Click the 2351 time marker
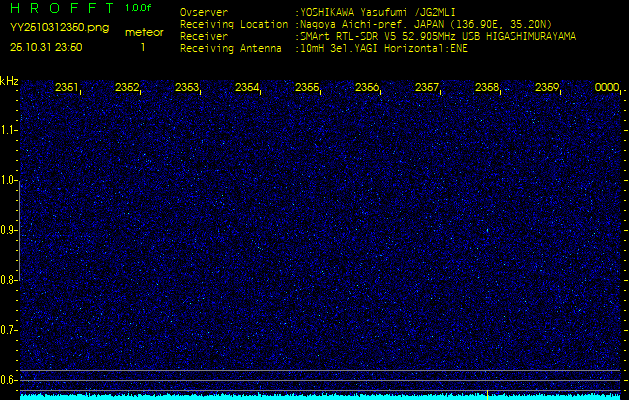The height and width of the screenshot is (400, 629). point(67,88)
